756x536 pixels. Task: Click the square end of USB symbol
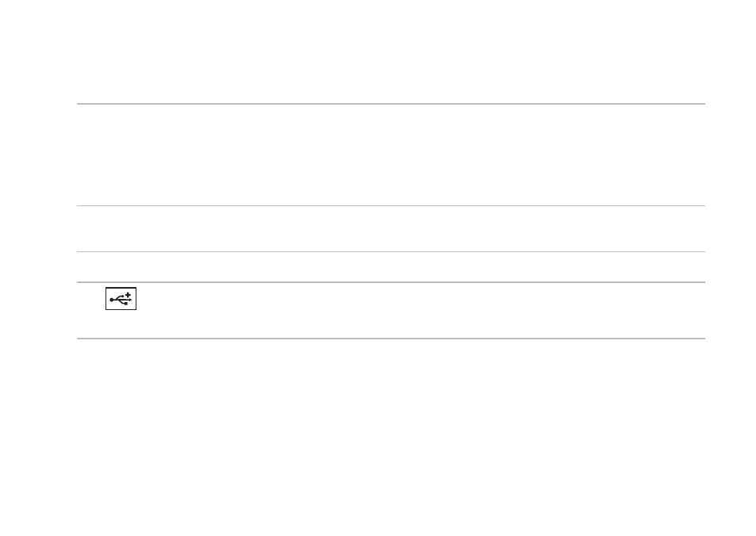pos(126,304)
